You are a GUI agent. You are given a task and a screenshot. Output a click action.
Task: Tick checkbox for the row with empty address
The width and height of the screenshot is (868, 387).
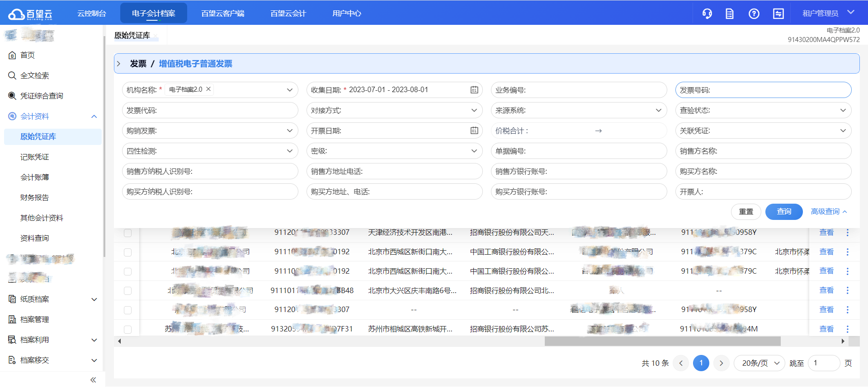coord(127,310)
